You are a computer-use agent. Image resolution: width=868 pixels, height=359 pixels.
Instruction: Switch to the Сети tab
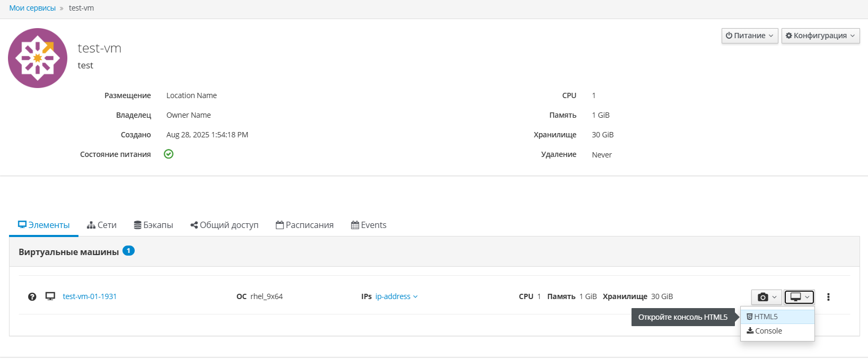tap(102, 225)
